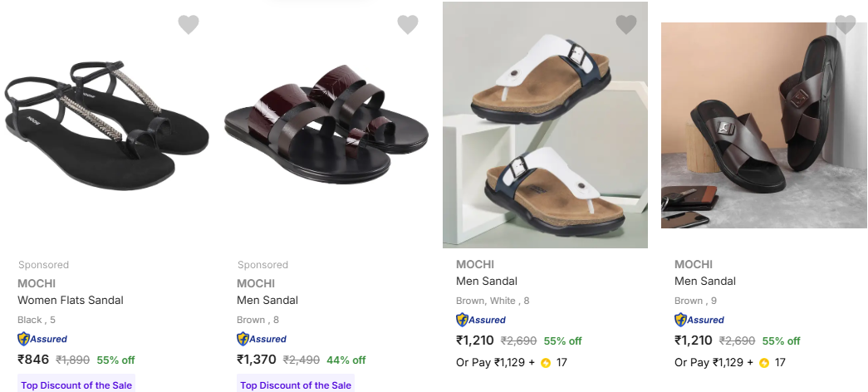
Task: View white buckle sandal product photo
Action: [x=545, y=125]
